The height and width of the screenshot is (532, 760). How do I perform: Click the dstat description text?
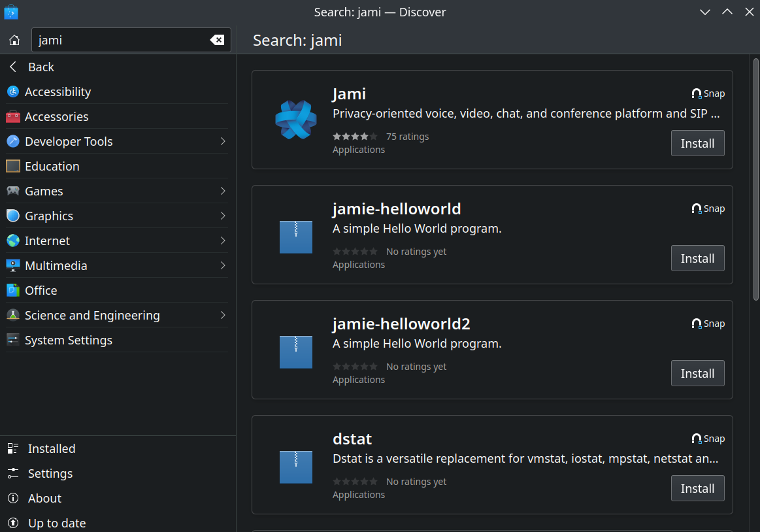(x=525, y=459)
